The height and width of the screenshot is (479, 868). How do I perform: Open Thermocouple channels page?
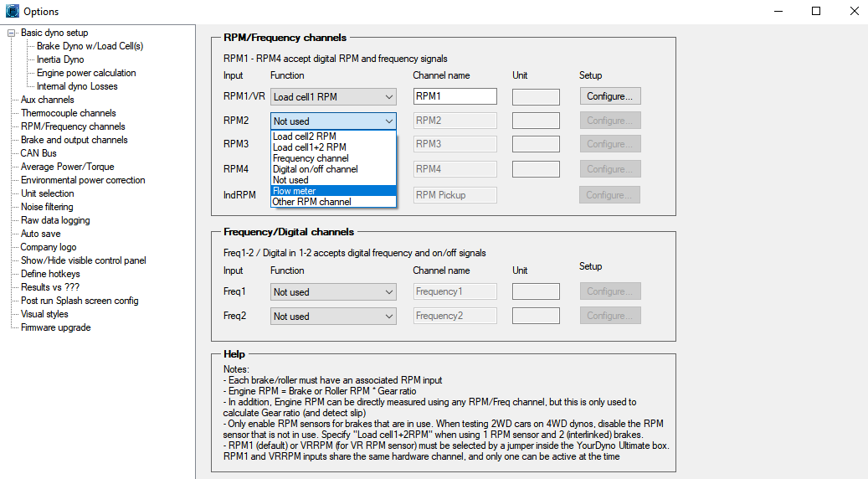point(69,113)
